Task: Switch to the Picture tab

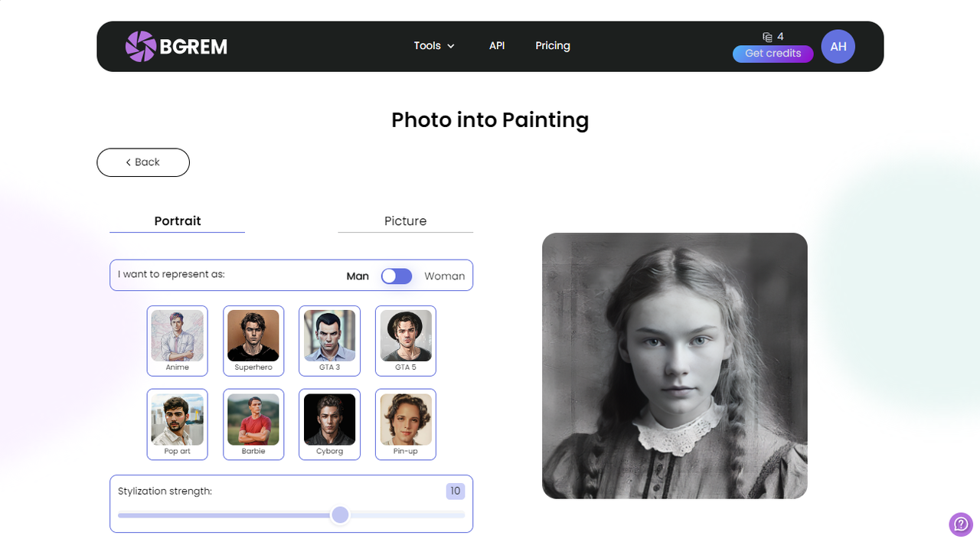Action: click(406, 221)
